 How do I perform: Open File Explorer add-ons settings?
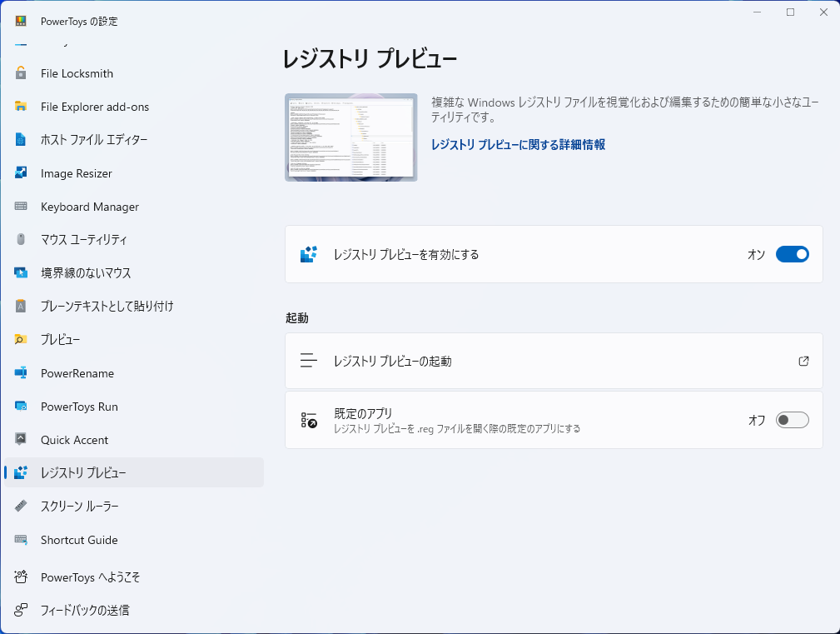click(94, 107)
